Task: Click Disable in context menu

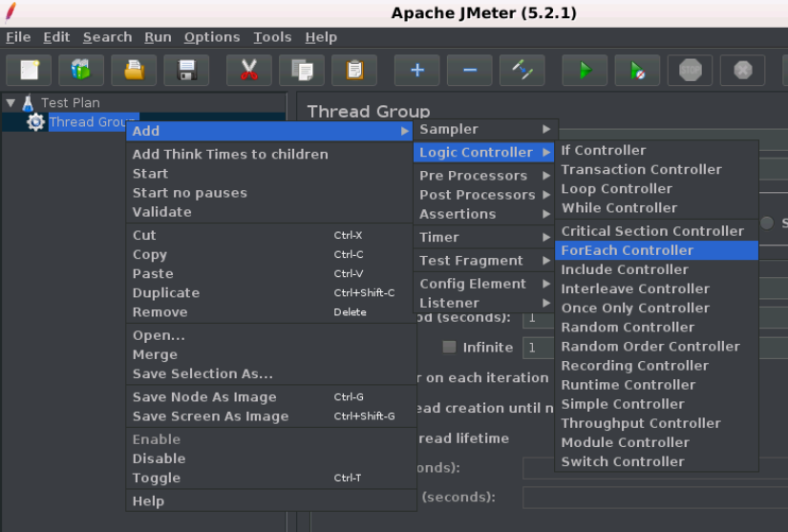Action: (x=270, y=458)
